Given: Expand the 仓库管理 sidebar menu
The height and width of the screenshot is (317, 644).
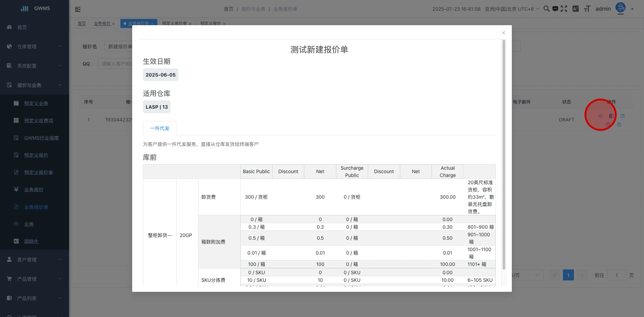Looking at the screenshot, I should [x=35, y=47].
